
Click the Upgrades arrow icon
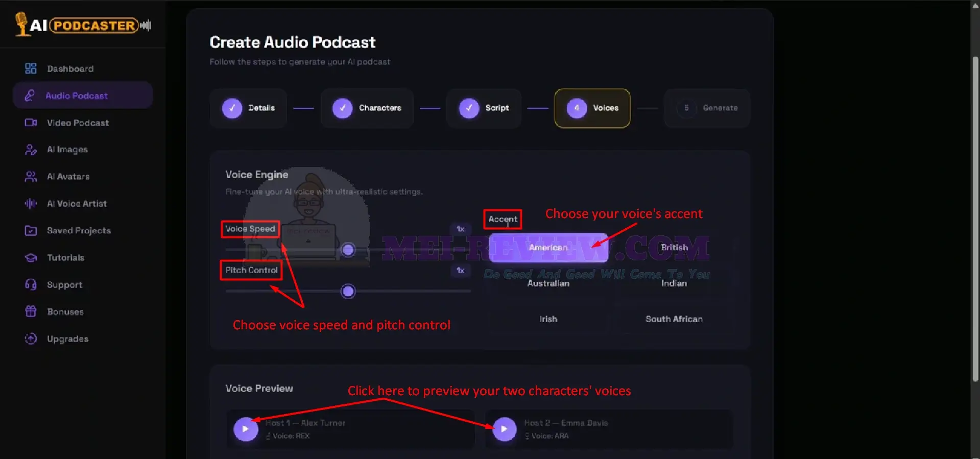pos(31,339)
